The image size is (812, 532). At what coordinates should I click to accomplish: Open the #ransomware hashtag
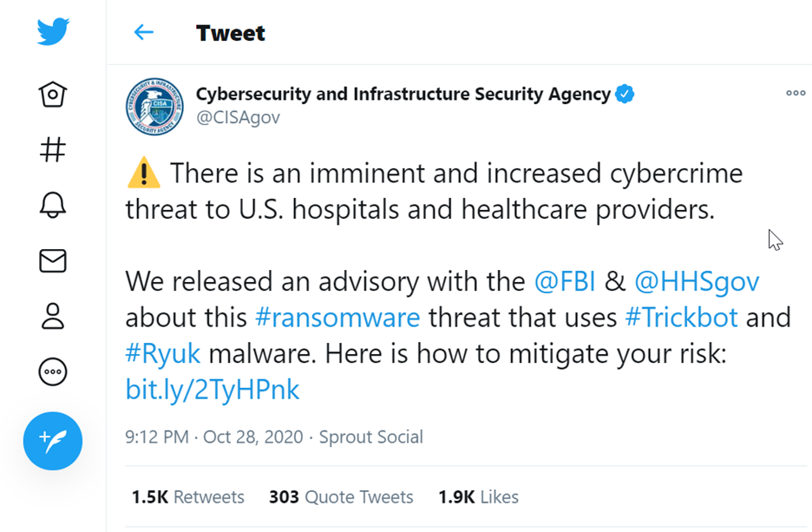[337, 317]
